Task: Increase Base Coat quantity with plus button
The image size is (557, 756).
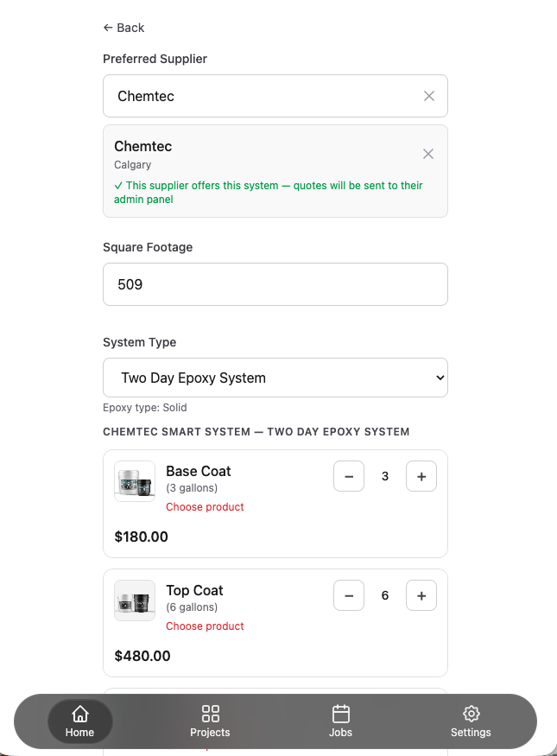Action: (421, 476)
